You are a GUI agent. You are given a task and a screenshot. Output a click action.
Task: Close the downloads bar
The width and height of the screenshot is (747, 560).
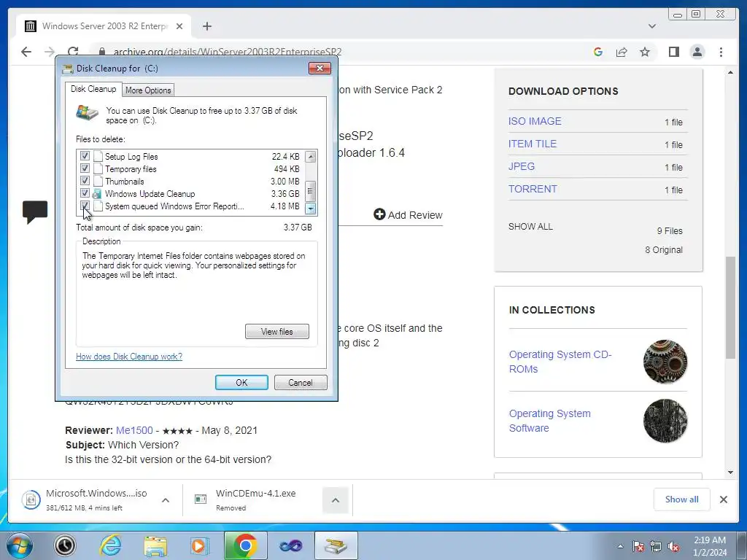pos(723,499)
